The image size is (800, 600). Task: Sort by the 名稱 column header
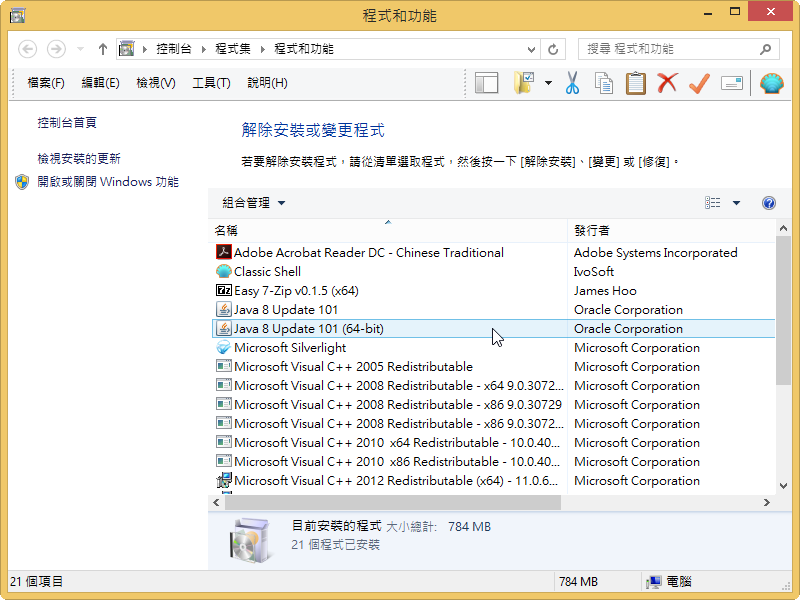pyautogui.click(x=388, y=231)
